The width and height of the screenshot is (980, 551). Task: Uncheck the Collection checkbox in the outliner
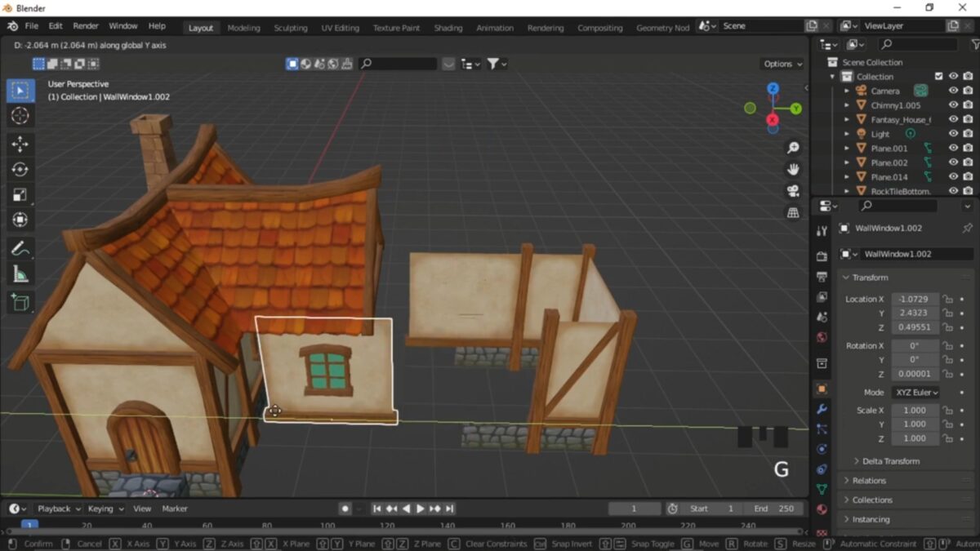click(x=939, y=76)
